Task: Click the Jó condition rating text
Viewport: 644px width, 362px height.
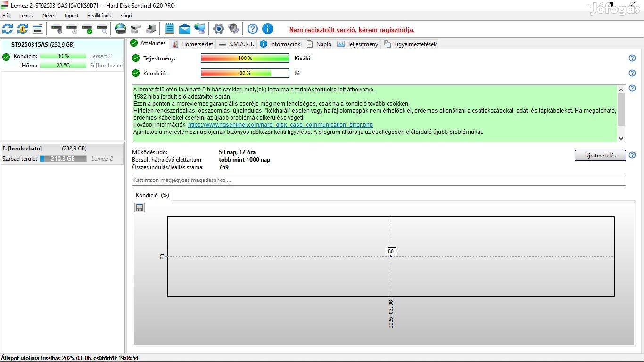Action: tap(297, 74)
